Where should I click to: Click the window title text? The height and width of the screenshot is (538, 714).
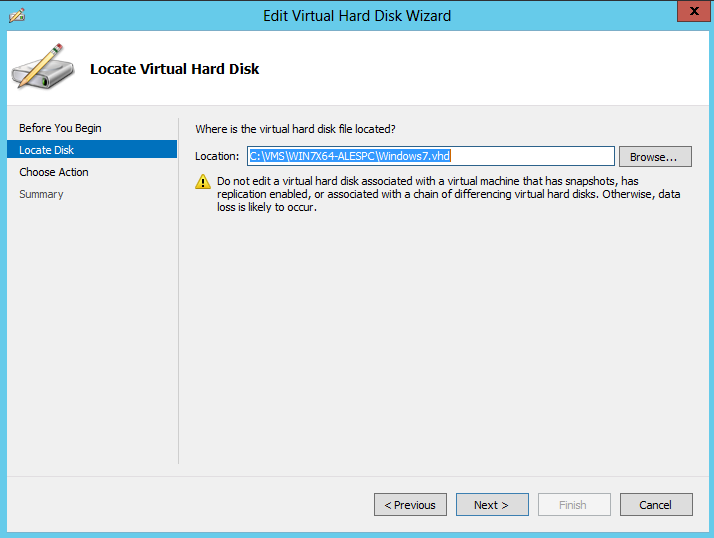pyautogui.click(x=357, y=15)
